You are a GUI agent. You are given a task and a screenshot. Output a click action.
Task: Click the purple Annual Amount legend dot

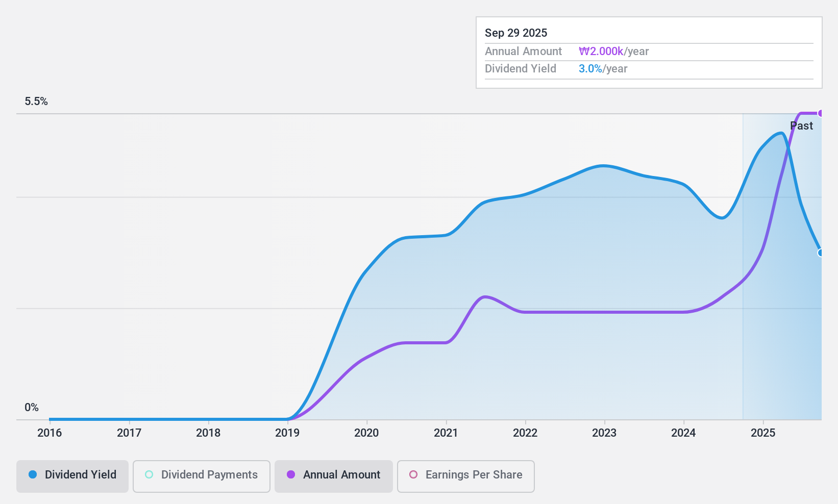point(291,475)
